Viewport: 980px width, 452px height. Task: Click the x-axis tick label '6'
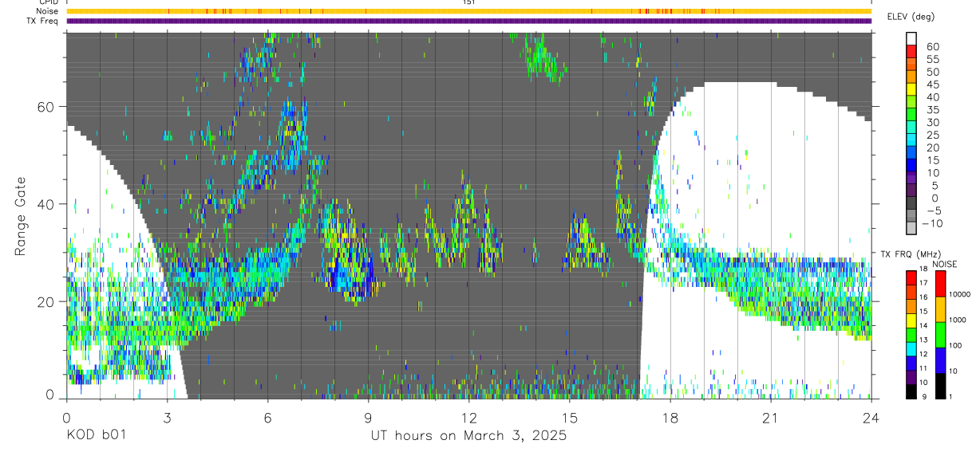(x=267, y=417)
